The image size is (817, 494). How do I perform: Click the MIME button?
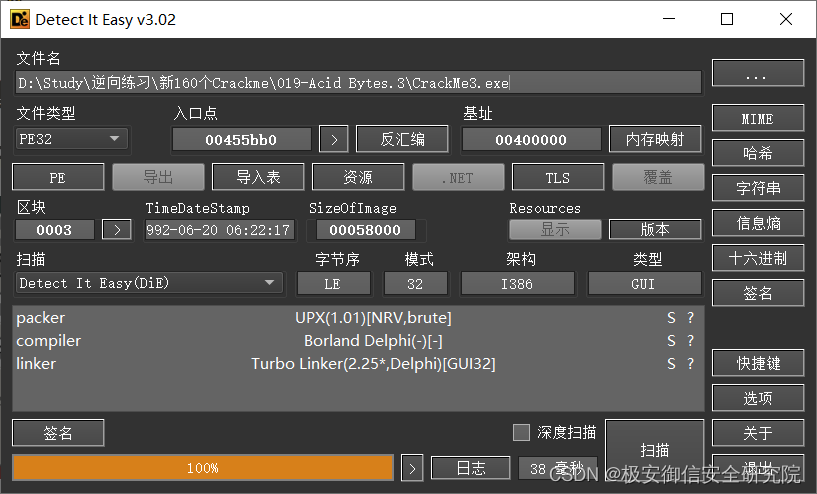click(758, 118)
